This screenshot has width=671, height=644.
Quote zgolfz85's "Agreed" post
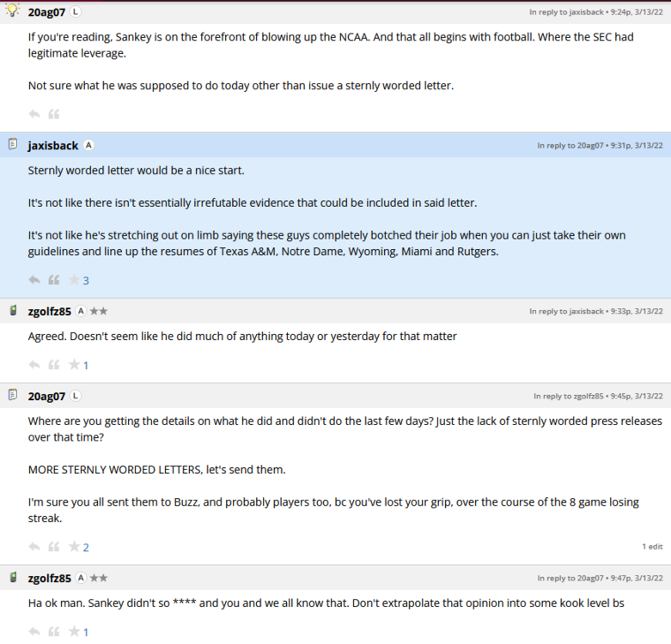[54, 365]
